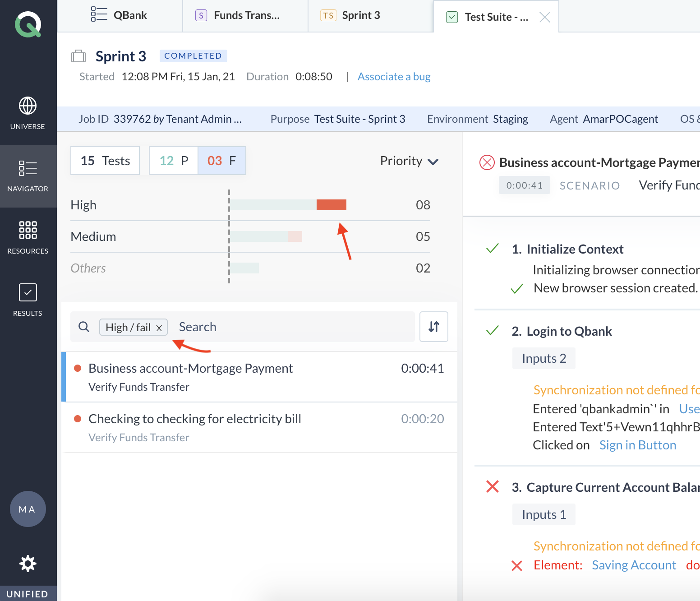Viewport: 700px width, 601px height.
Task: Filter by 12 P passed tests
Action: pos(174,161)
